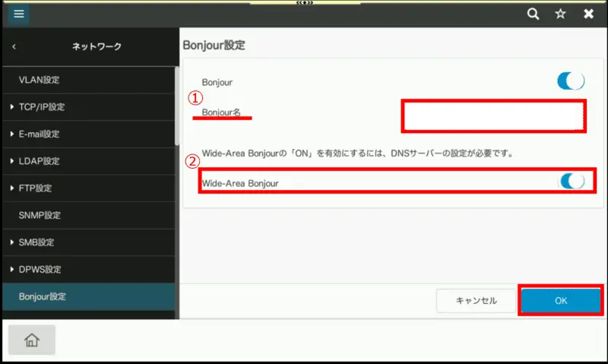Go back using the left chevron
608x364 pixels.
click(x=14, y=47)
